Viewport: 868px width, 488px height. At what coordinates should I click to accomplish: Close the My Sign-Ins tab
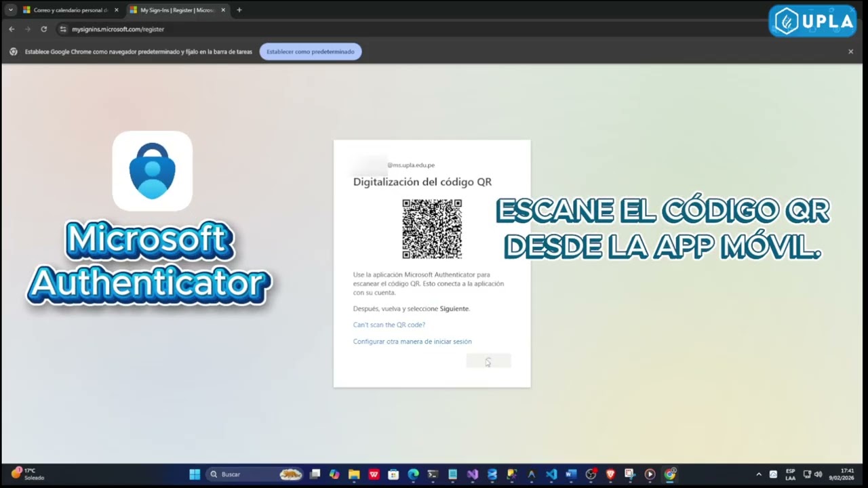pyautogui.click(x=223, y=10)
